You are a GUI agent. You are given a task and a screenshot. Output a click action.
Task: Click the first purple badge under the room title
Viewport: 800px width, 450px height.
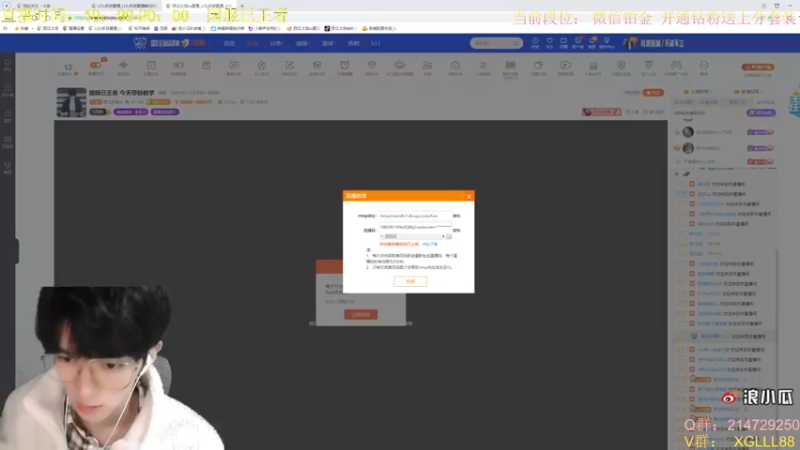[131, 112]
